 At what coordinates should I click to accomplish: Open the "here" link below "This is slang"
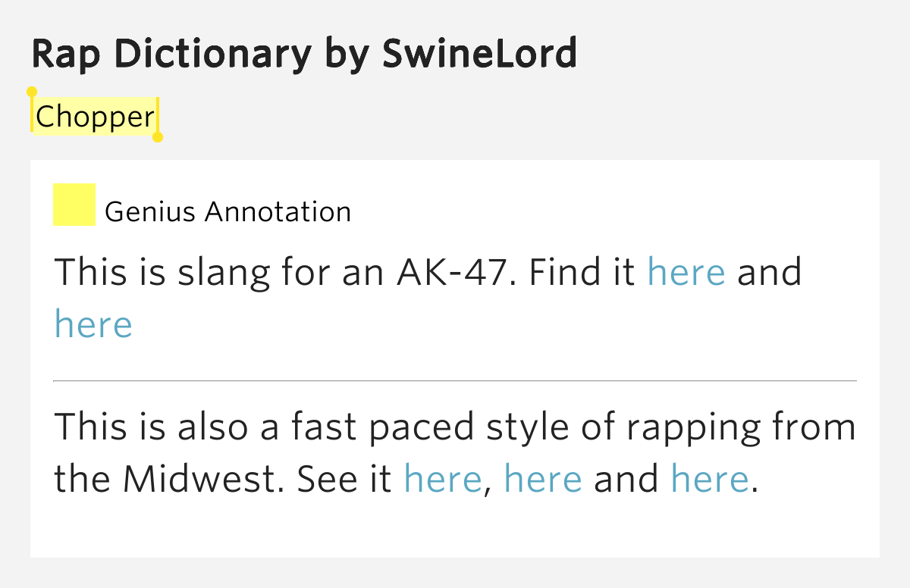point(93,324)
